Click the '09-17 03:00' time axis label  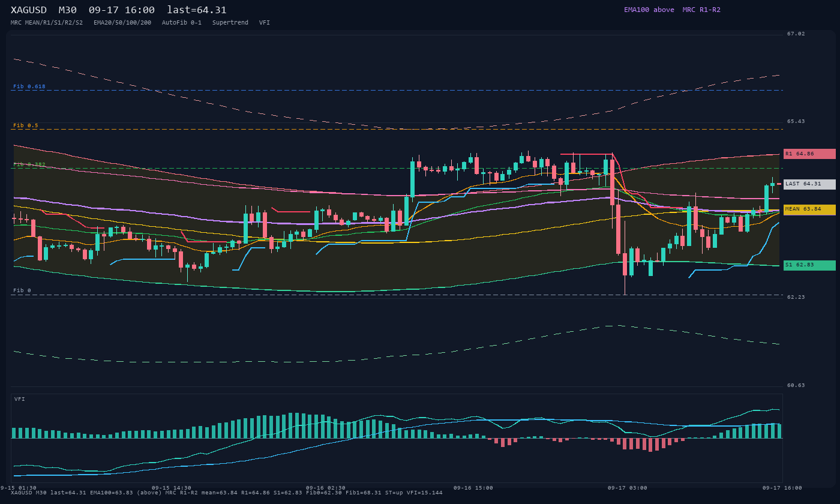(628, 488)
